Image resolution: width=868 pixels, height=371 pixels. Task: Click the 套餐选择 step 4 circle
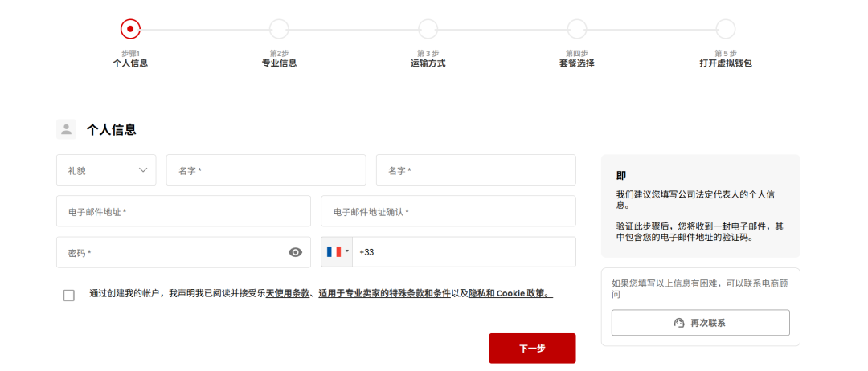tap(576, 29)
